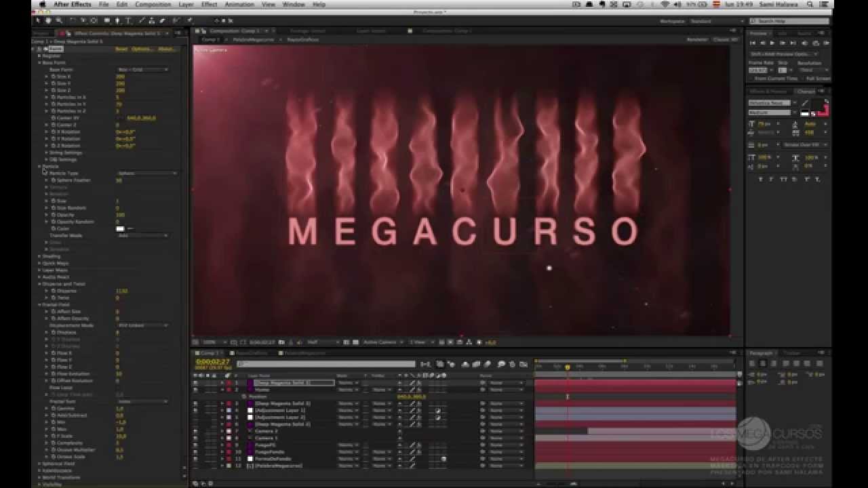Open the Effect menu
868x488 pixels.
point(210,4)
